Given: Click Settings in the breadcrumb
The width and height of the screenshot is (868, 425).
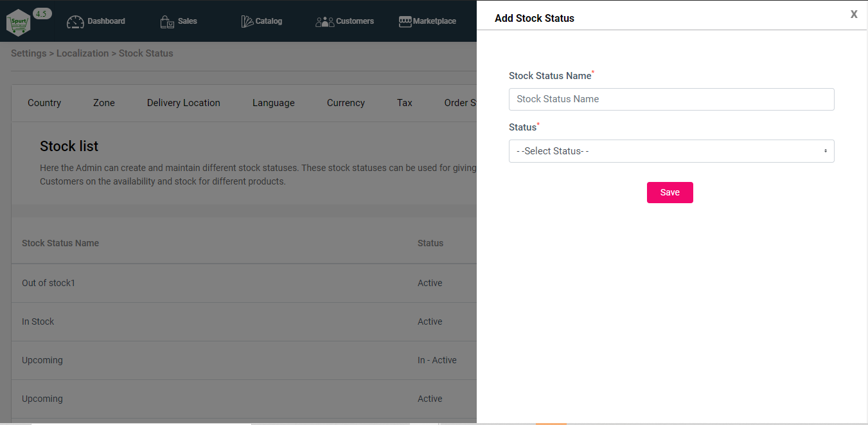Looking at the screenshot, I should (x=29, y=53).
